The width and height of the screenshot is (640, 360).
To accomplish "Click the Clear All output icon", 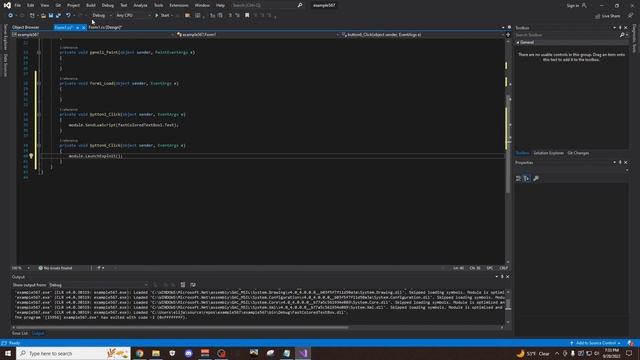I will pos(183,285).
